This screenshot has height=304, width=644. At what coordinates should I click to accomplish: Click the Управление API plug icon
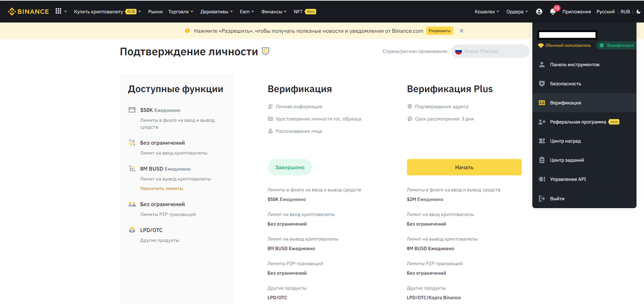click(x=541, y=179)
